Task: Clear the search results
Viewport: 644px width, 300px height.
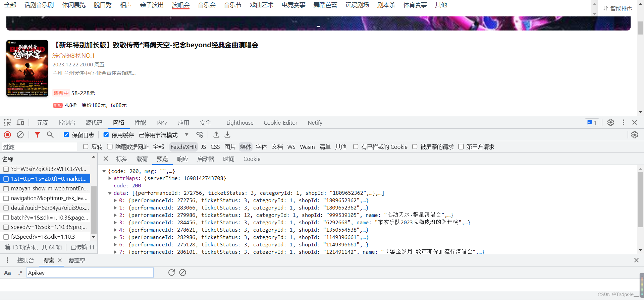Action: click(182, 273)
